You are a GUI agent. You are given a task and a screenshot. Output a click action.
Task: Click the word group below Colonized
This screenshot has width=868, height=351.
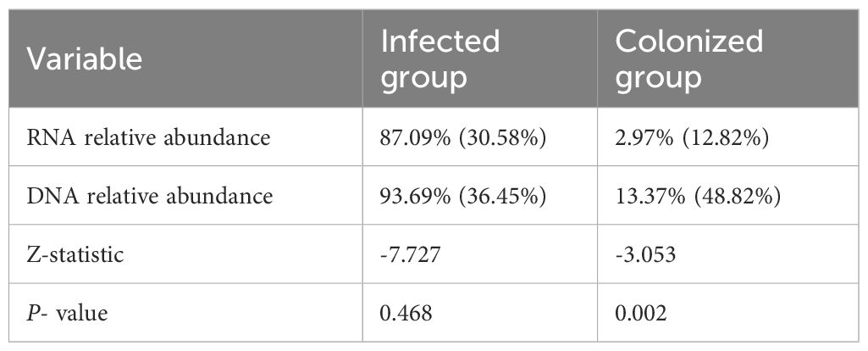(x=659, y=78)
